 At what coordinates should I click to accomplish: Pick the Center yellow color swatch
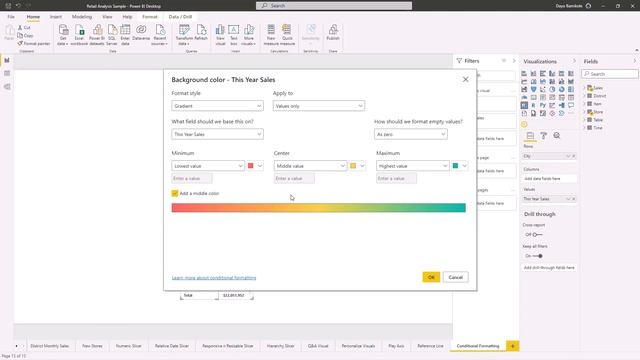point(353,166)
